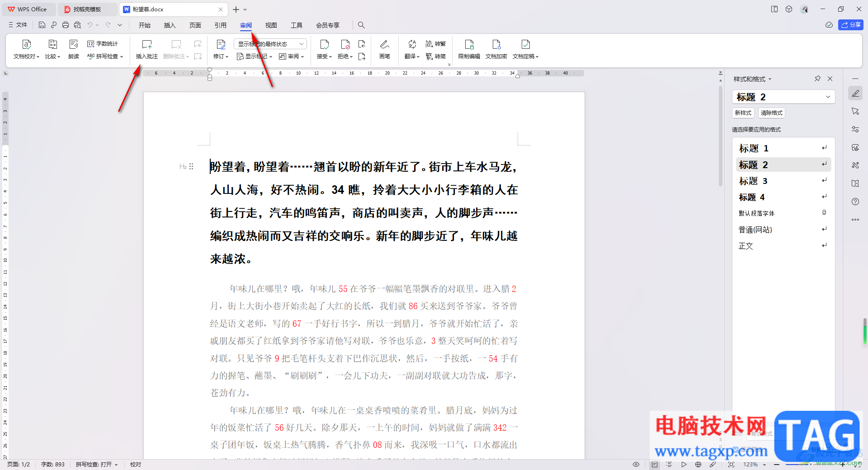Open the 会员专享 tab
This screenshot has height=470, width=868.
click(x=328, y=25)
